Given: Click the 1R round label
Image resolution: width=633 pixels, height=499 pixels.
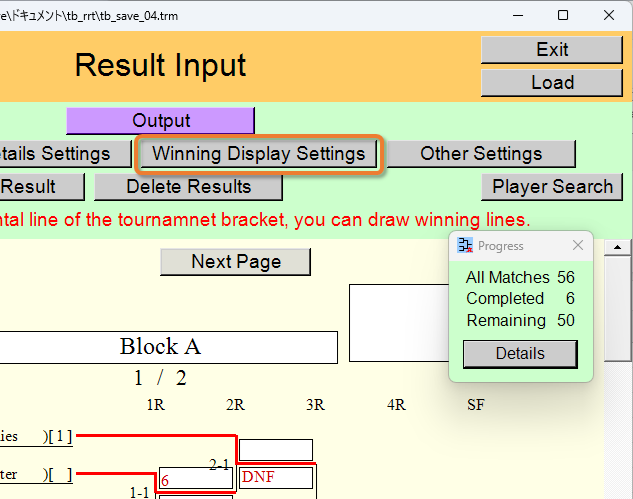Looking at the screenshot, I should tap(156, 405).
